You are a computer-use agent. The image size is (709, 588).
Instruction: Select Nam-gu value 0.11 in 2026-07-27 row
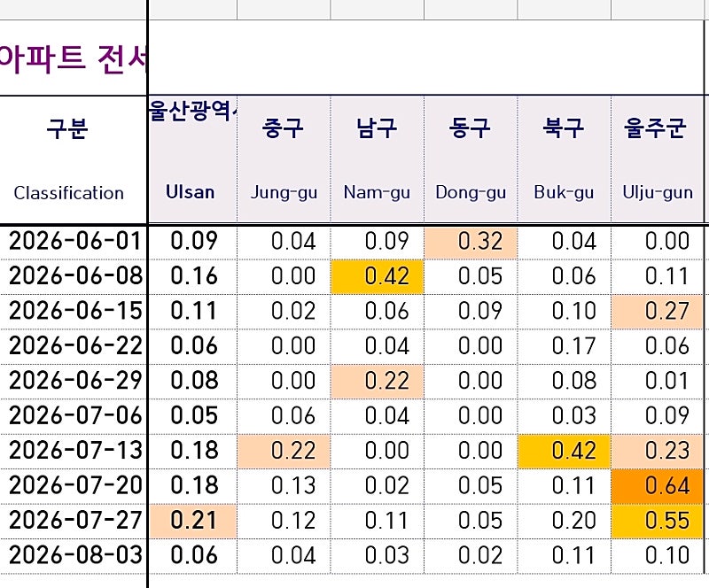[x=378, y=521]
